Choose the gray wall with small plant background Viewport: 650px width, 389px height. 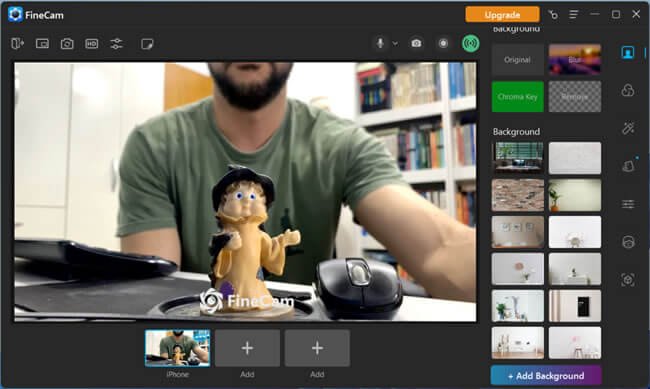coord(575,269)
